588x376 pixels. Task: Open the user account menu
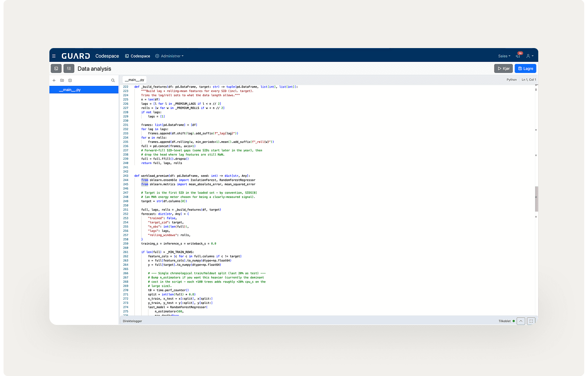click(530, 56)
